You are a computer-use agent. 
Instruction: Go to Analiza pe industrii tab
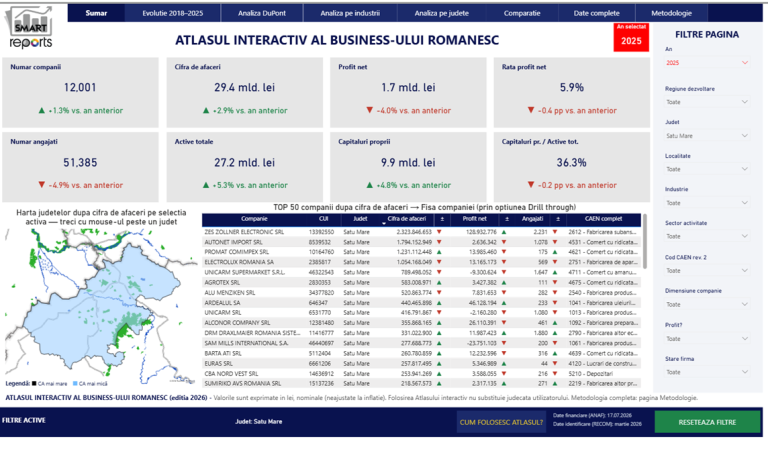[x=350, y=13]
